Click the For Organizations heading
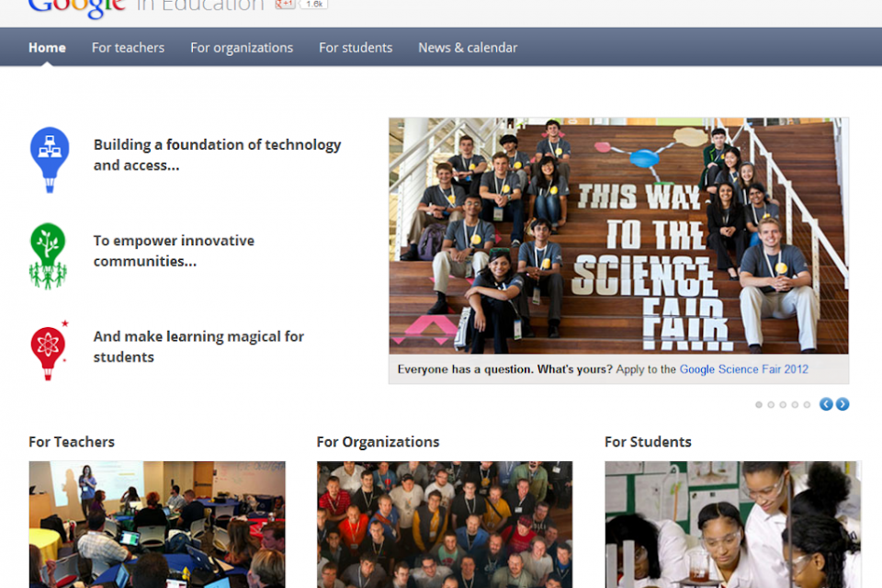Screen dimensions: 882x588 tap(378, 442)
